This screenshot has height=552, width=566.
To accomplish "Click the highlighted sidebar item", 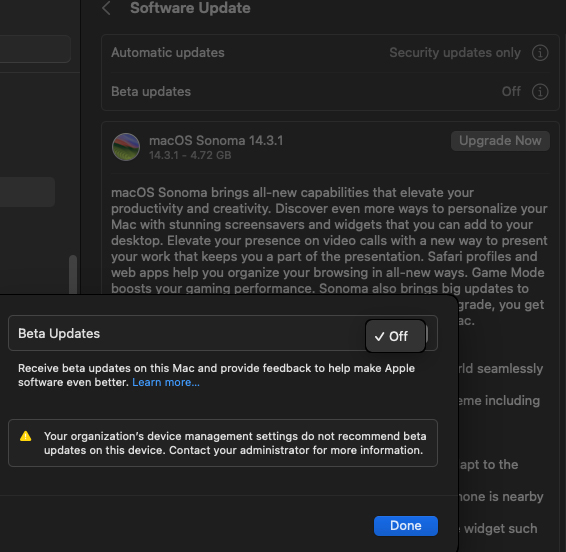I will pos(27,192).
